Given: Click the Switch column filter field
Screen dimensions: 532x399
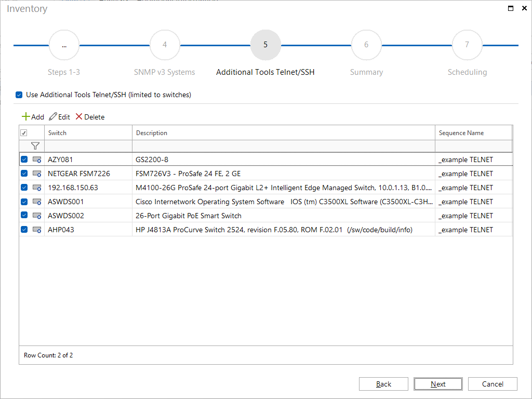Looking at the screenshot, I should tap(88, 146).
